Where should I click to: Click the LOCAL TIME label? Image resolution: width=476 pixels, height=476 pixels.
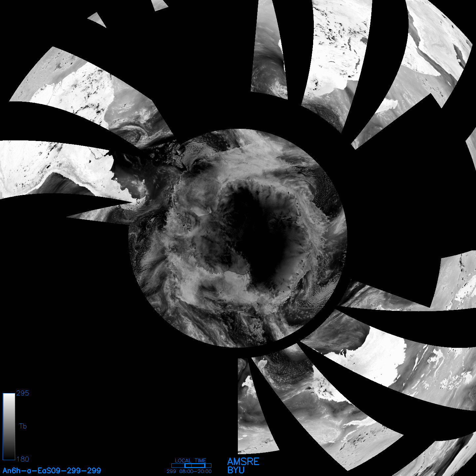[x=191, y=460]
